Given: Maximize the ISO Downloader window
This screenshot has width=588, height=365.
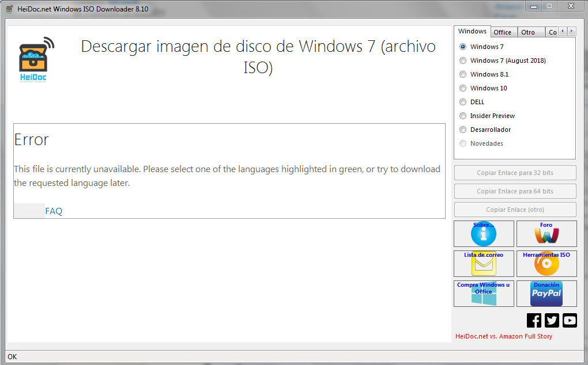Looking at the screenshot, I should (549, 6).
